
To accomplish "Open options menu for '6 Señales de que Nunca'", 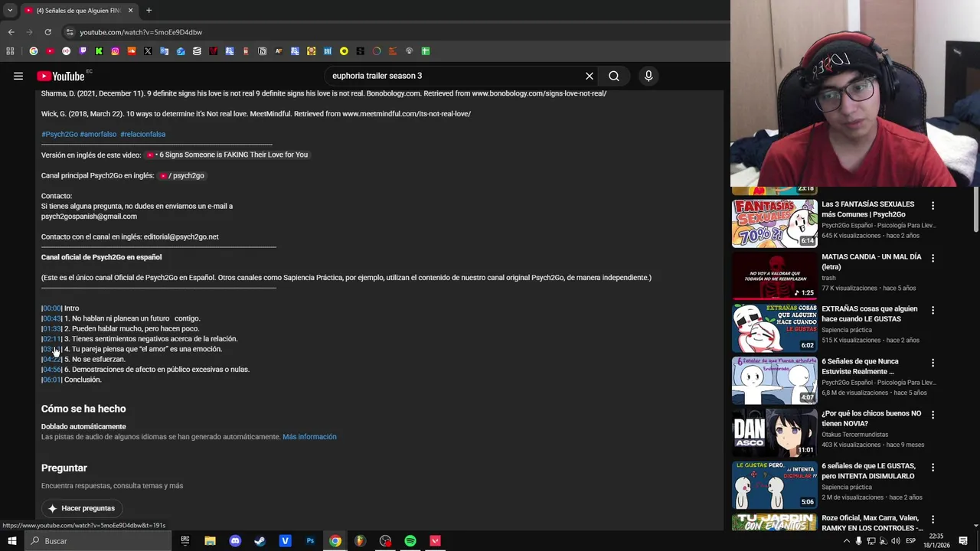I will point(933,363).
